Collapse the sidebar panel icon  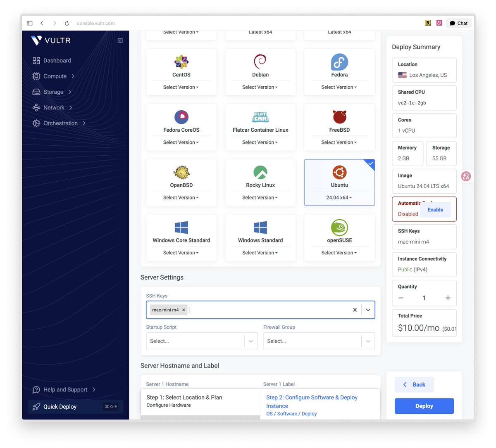(120, 40)
